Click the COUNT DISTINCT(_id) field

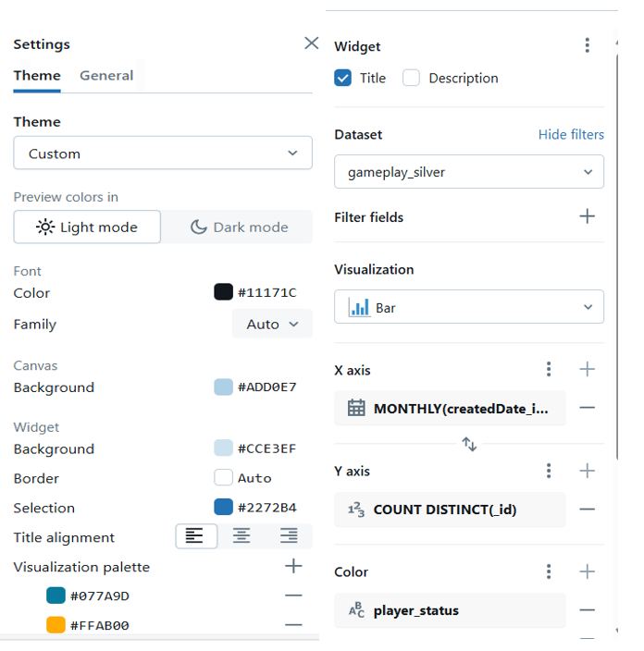[450, 510]
